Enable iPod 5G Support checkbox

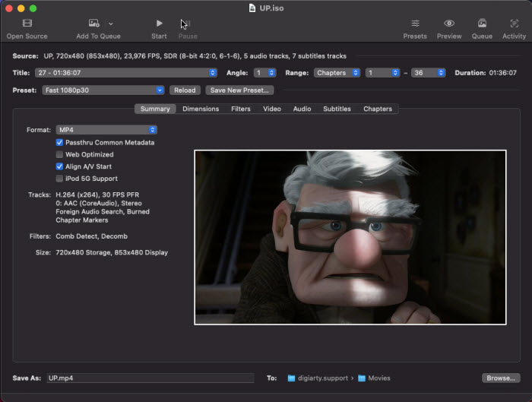click(59, 179)
